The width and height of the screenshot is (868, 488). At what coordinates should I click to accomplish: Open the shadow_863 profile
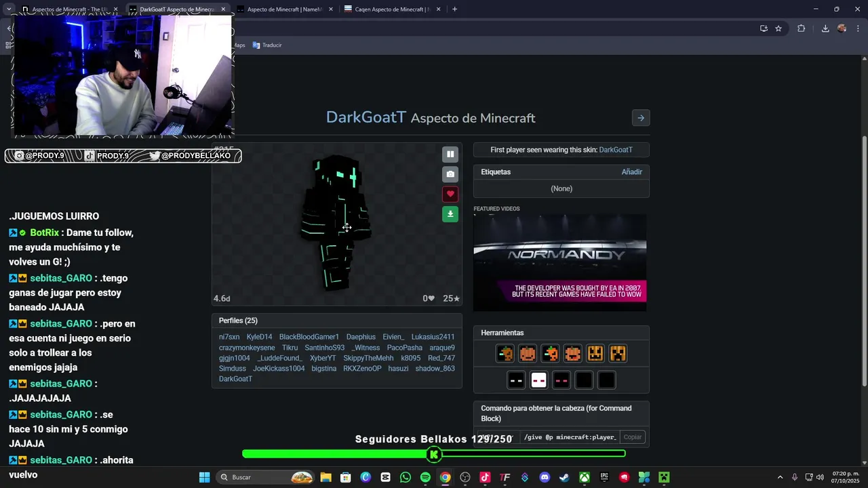[435, 369]
